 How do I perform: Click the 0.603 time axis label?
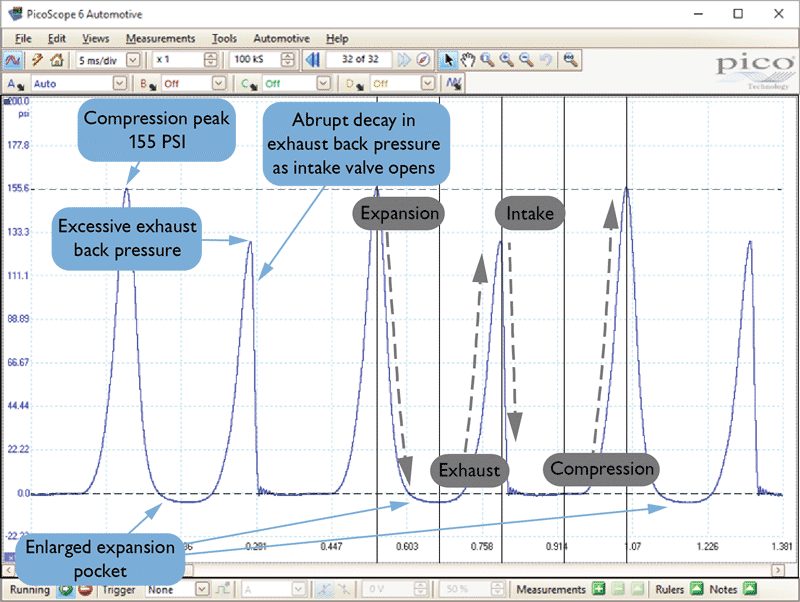click(x=407, y=546)
